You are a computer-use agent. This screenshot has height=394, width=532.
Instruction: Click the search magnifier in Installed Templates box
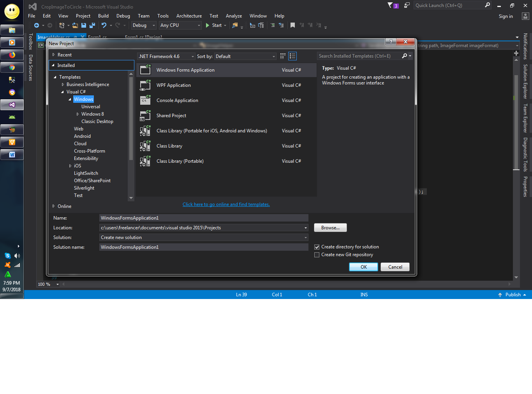point(405,56)
